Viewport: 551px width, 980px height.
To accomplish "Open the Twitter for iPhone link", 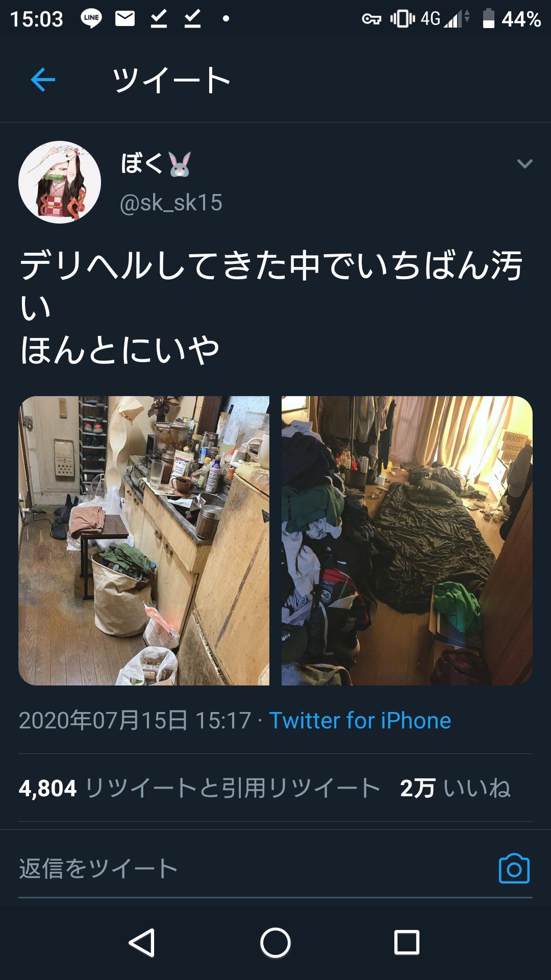I will coord(360,721).
